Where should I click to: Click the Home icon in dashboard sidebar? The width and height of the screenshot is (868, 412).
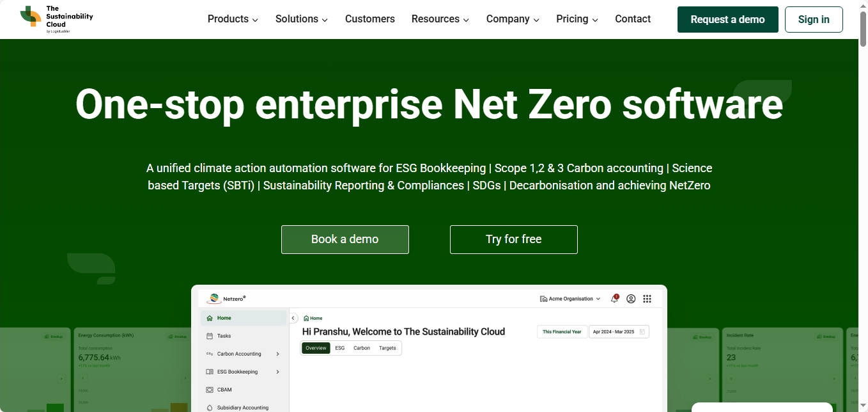tap(210, 318)
